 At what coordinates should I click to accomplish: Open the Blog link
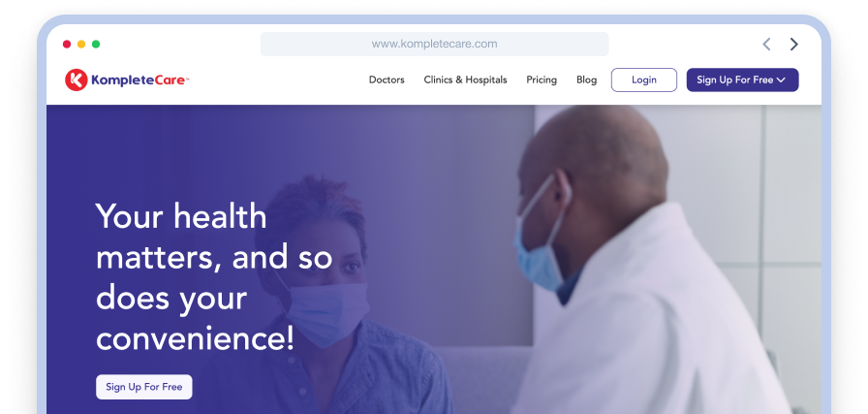point(586,80)
